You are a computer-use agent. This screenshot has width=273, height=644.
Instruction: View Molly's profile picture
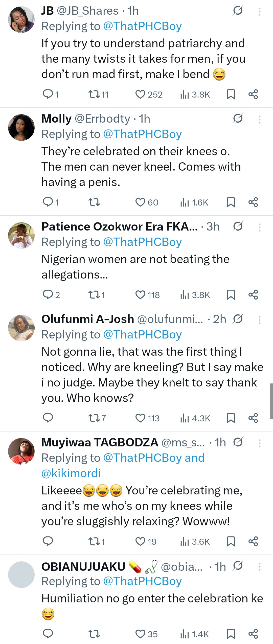[21, 127]
